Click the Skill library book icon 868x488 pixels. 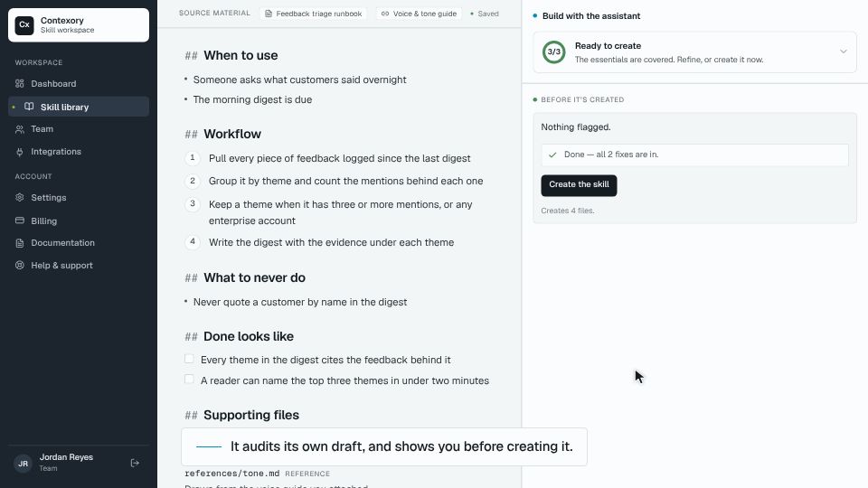(x=29, y=107)
